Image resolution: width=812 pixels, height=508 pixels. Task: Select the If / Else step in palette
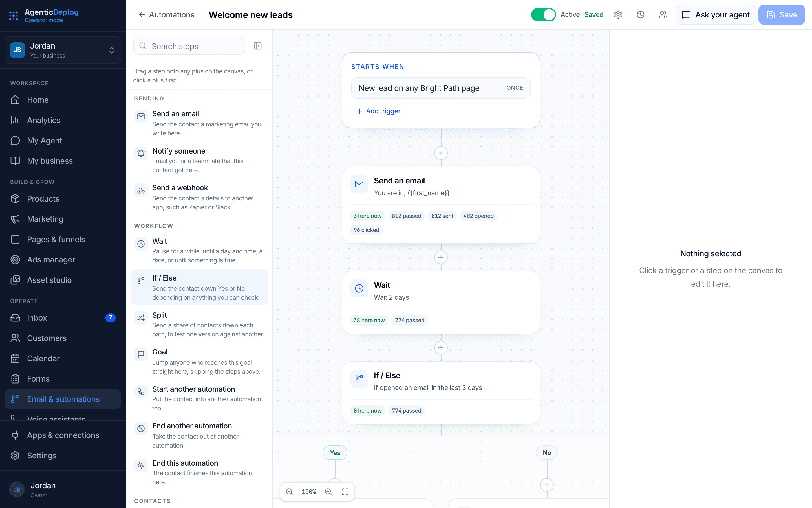click(x=199, y=288)
